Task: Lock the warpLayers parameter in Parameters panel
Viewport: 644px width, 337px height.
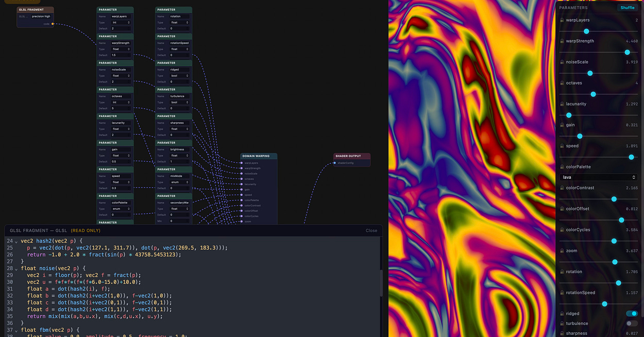Action: pyautogui.click(x=562, y=20)
